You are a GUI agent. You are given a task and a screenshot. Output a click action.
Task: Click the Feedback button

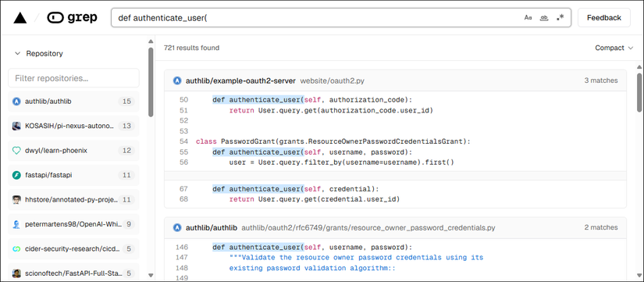pos(603,18)
